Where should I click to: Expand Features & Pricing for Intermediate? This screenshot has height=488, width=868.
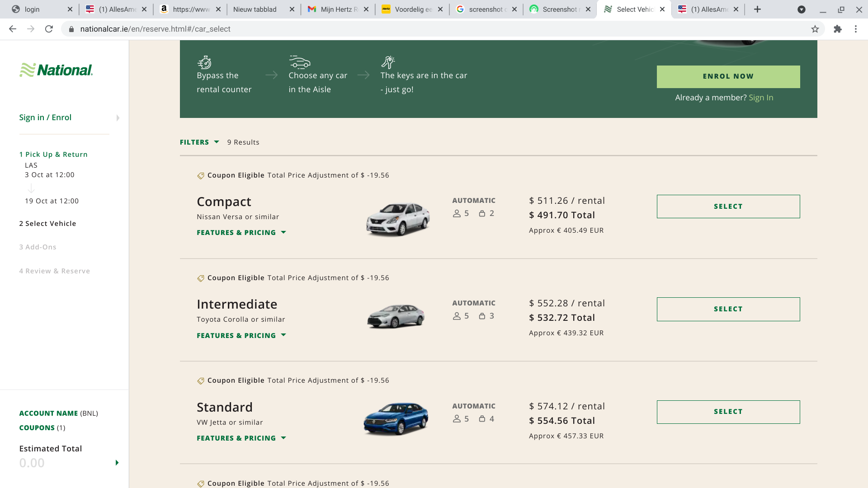241,335
